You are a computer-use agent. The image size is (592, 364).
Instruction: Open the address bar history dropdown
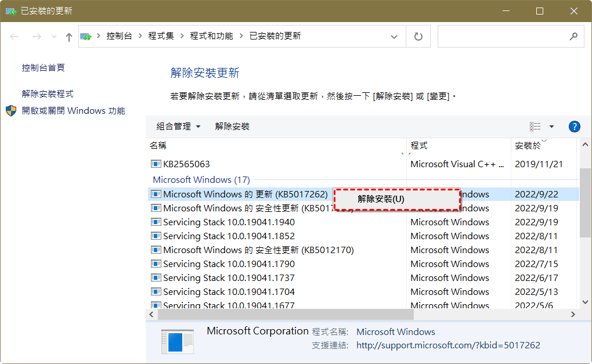click(x=394, y=37)
